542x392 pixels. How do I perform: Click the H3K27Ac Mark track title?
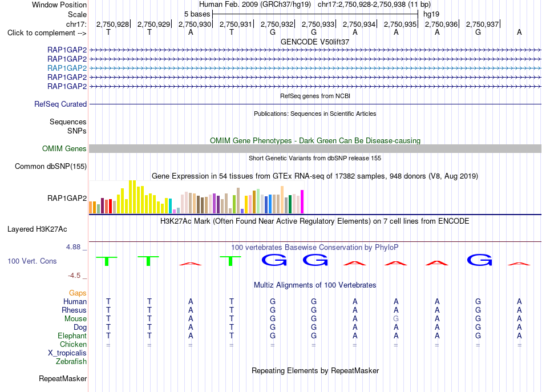pos(315,221)
